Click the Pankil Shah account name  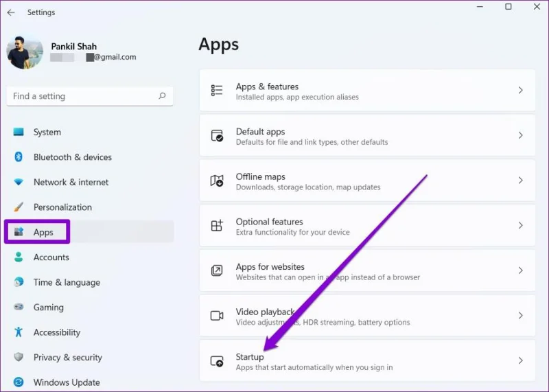74,47
